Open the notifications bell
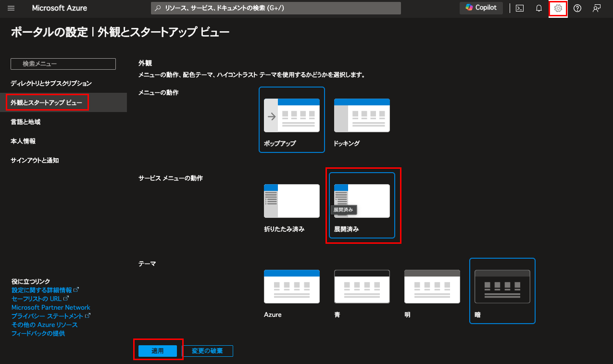 tap(538, 8)
